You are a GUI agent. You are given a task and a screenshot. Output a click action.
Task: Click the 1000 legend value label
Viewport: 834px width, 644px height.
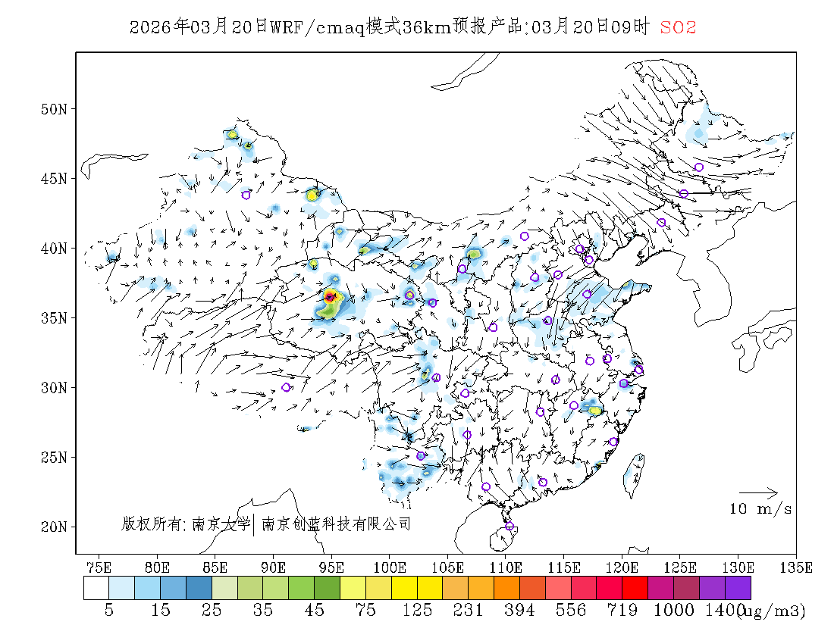click(x=673, y=611)
